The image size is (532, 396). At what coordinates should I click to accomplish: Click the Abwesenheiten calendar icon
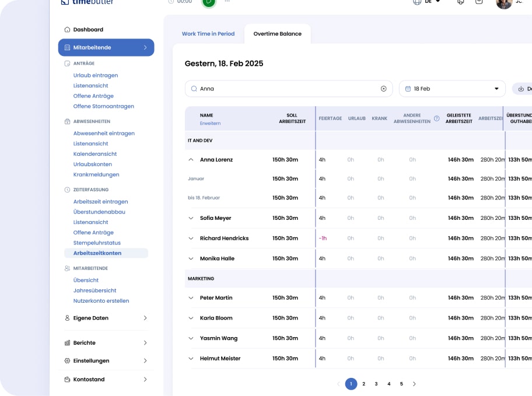pos(67,121)
